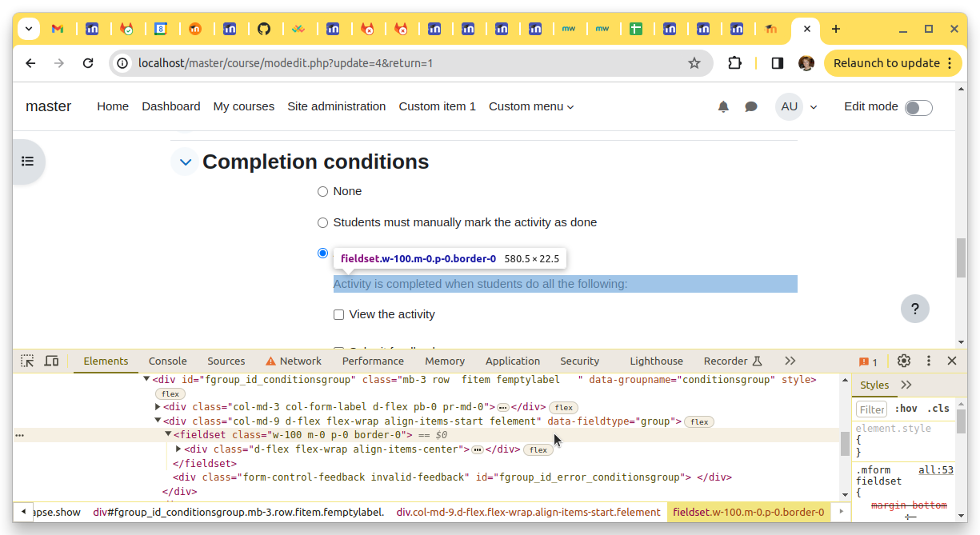Screen dimensions: 980x535
Task: Click the flex badge on col-md-9 div
Action: [699, 421]
